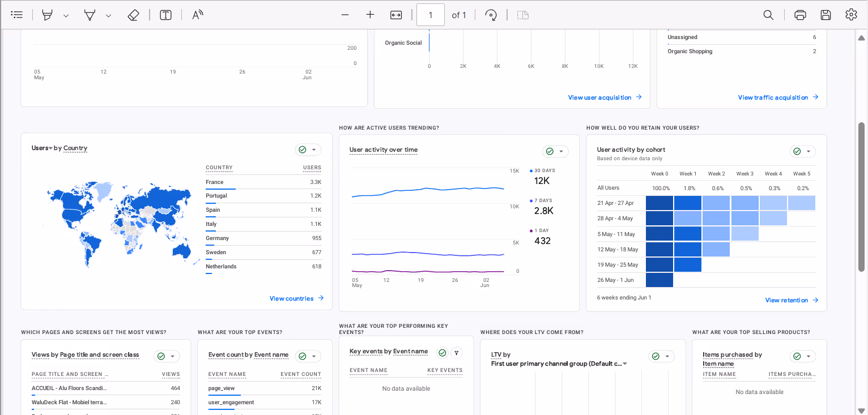Open Draw pen options dropdown arrow
The image size is (868, 415).
(x=109, y=16)
